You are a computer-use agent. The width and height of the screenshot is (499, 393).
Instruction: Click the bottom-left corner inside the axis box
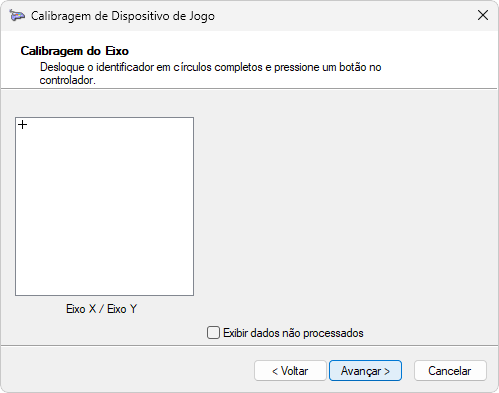19,292
